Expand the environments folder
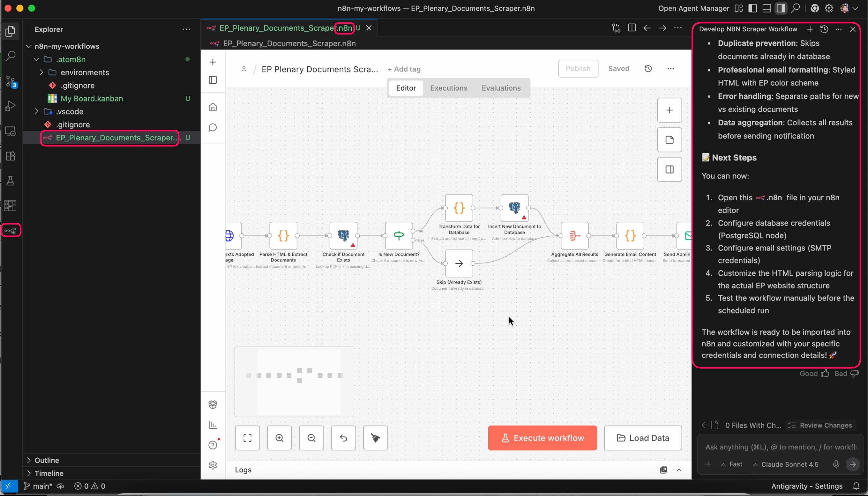Image resolution: width=868 pixels, height=496 pixels. coord(84,72)
